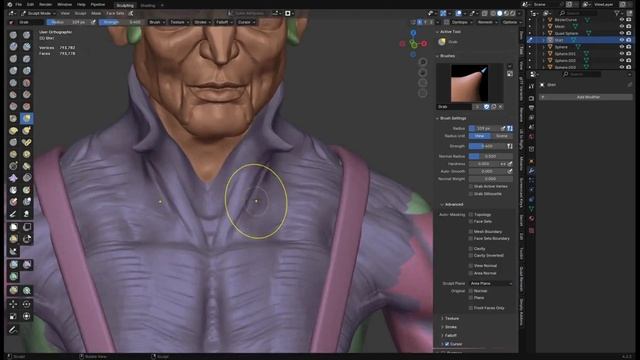Toggle the brush fake user shield icon
Image resolution: width=640 pixels, height=360 pixels.
coord(486,107)
